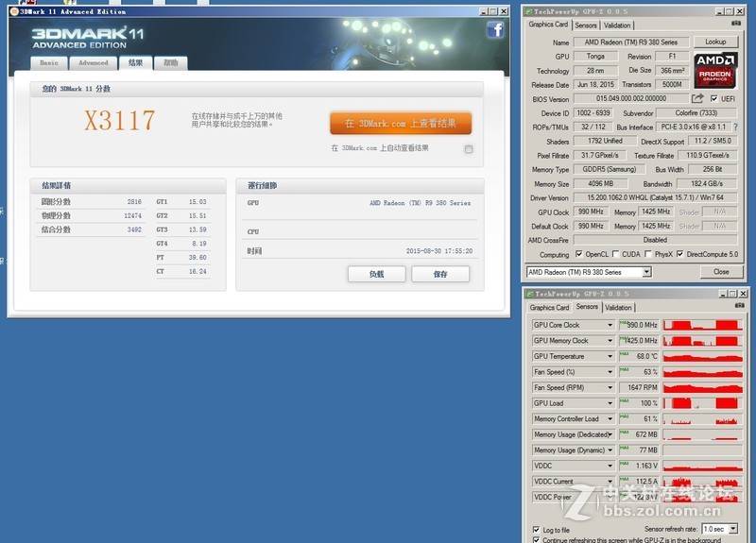This screenshot has height=543, width=756.
Task: Toggle the Log to file checkbox
Action: pos(536,530)
